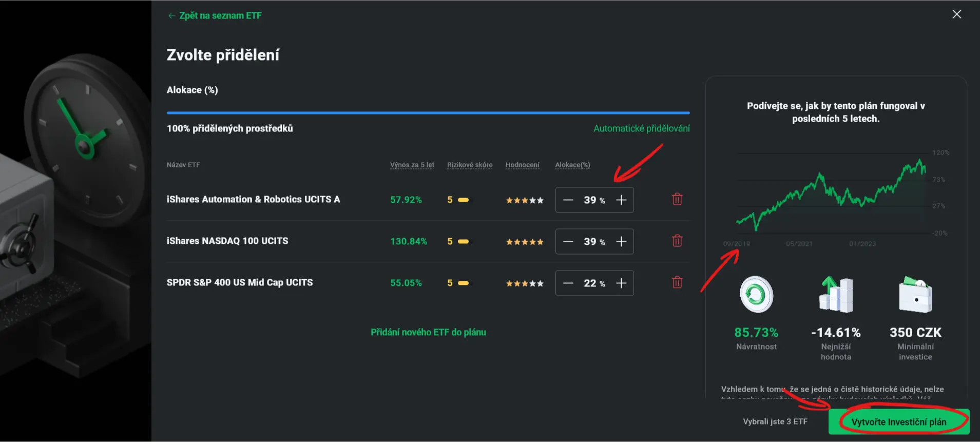Screen dimensions: 980x445
Task: Click the 55.05% five-year return value
Action: click(x=406, y=283)
